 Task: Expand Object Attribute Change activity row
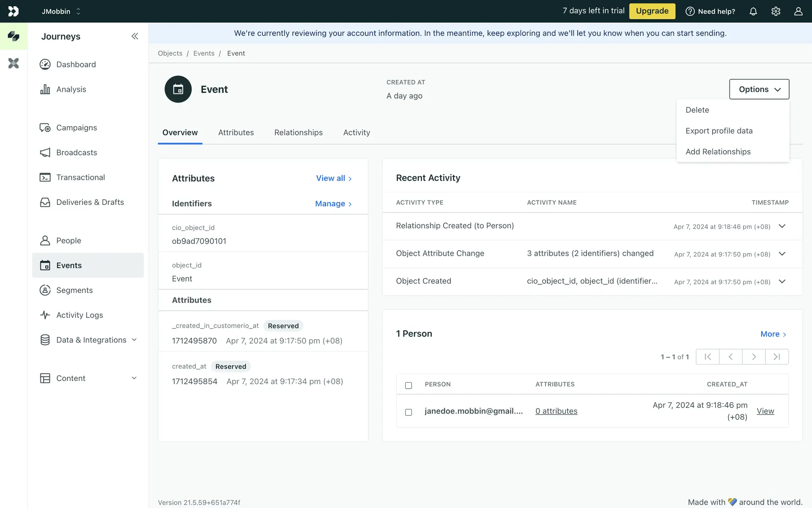coord(782,254)
